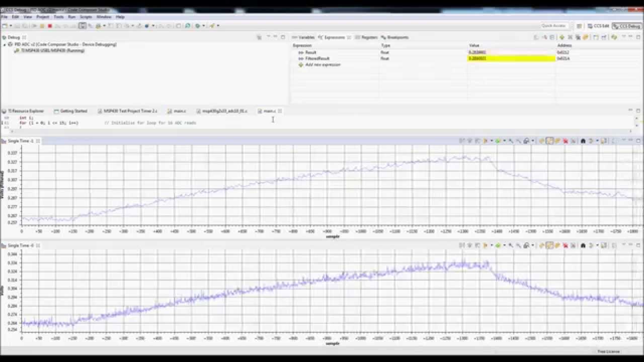Click lock icon in upper graph toolbar
Screen dimensions: 644x362
pos(526,141)
